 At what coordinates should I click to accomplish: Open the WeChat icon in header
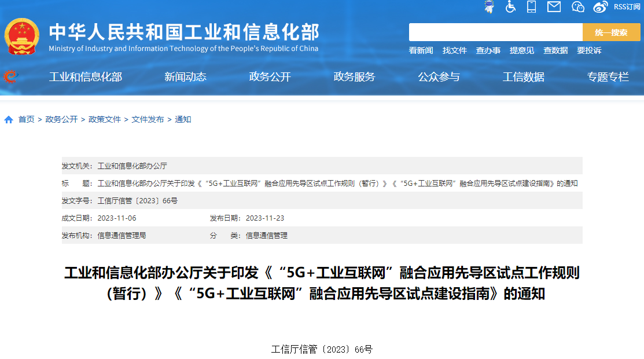click(x=577, y=6)
